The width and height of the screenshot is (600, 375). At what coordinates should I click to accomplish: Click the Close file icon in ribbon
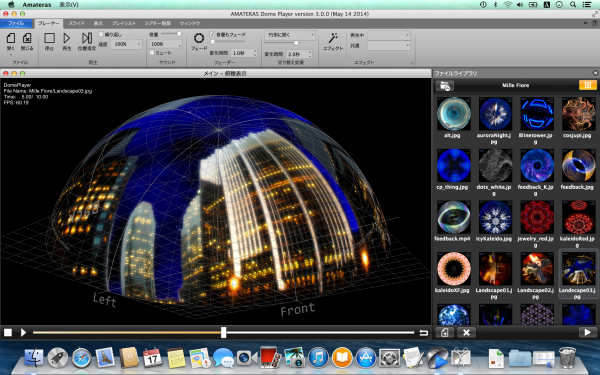pos(27,38)
